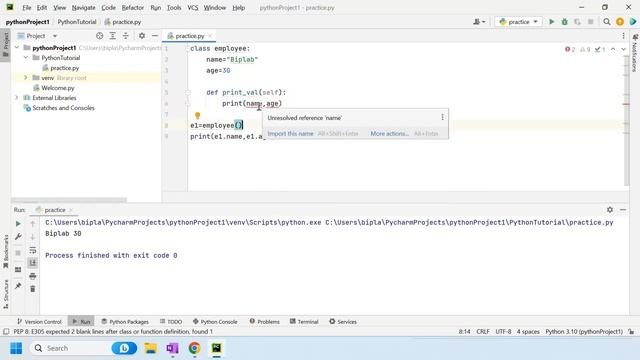Start the debugger with the bug icon
The width and height of the screenshot is (640, 360).
tap(564, 22)
